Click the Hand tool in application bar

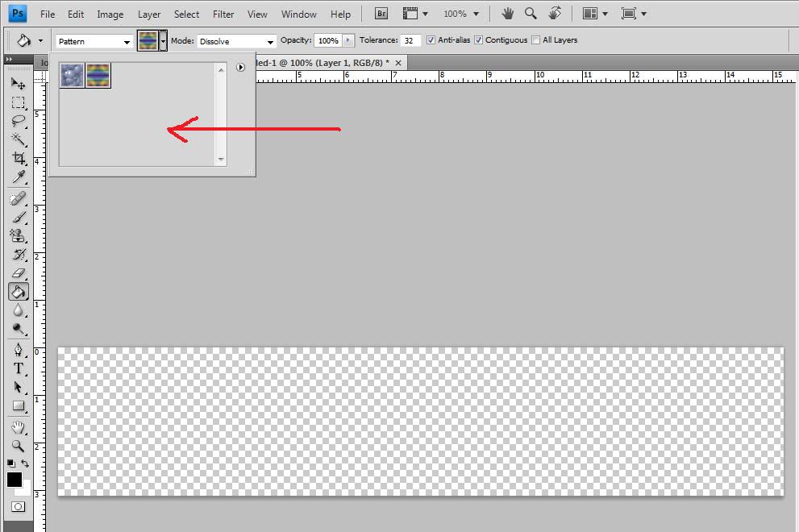(x=507, y=14)
